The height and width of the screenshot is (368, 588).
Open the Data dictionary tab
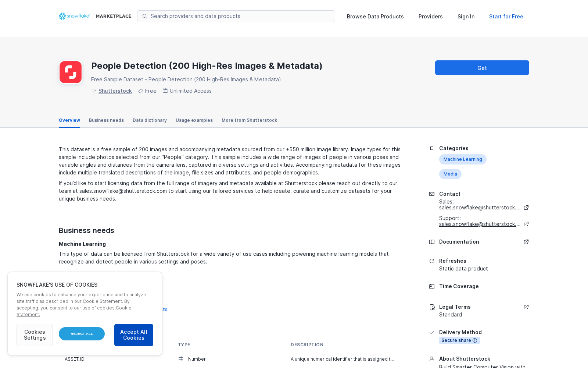[150, 120]
